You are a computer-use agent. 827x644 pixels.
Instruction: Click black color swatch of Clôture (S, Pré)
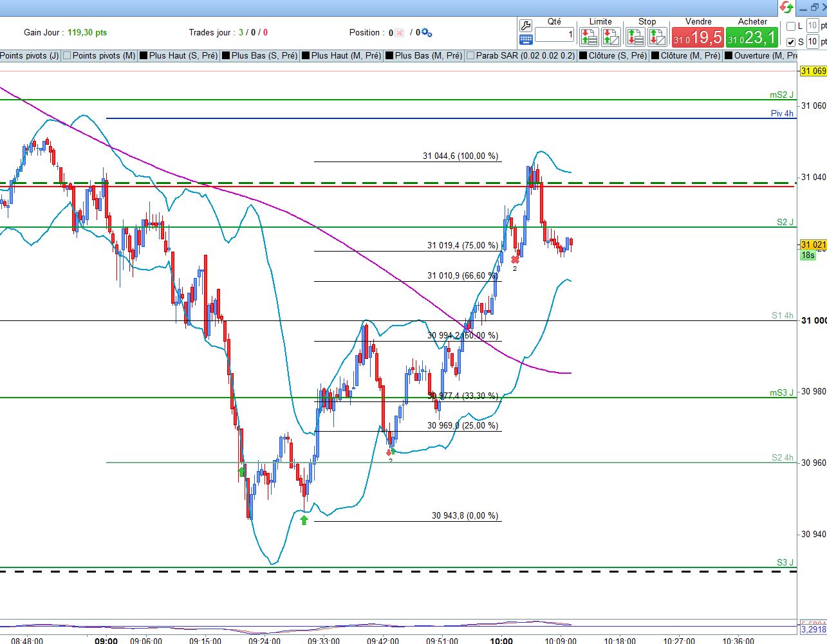coord(583,56)
